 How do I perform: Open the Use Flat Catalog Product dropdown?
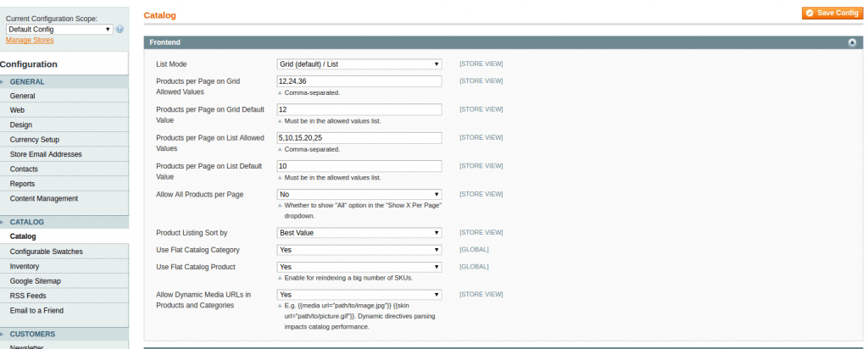pyautogui.click(x=359, y=267)
